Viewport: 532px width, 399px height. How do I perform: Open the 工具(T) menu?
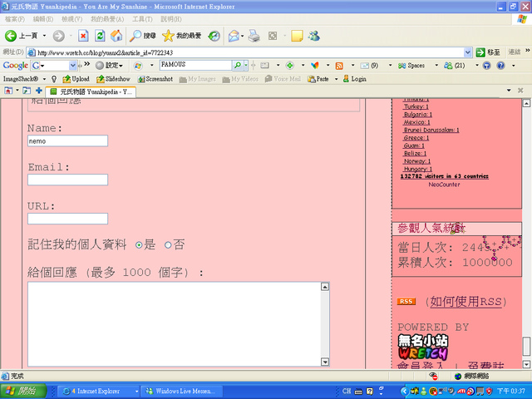pos(142,19)
